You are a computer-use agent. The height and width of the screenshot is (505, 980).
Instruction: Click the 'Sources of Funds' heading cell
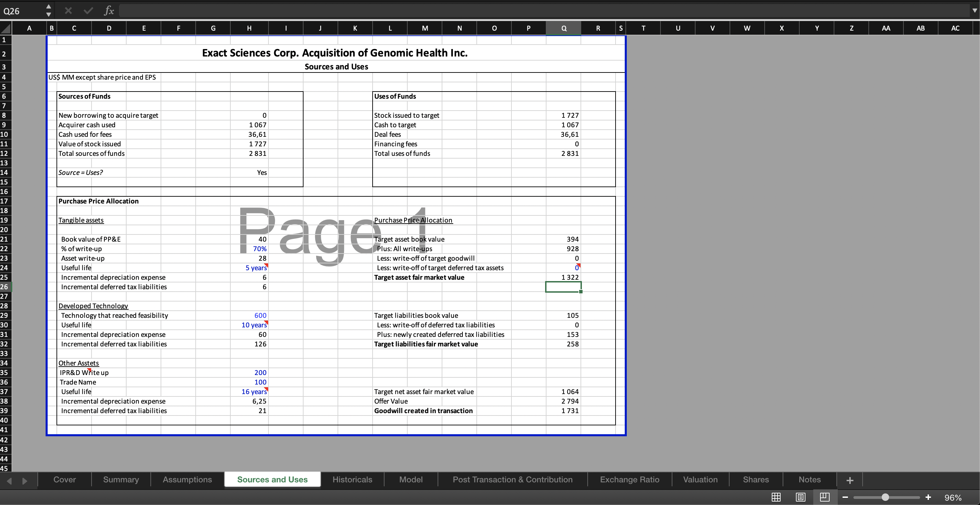[x=84, y=96]
